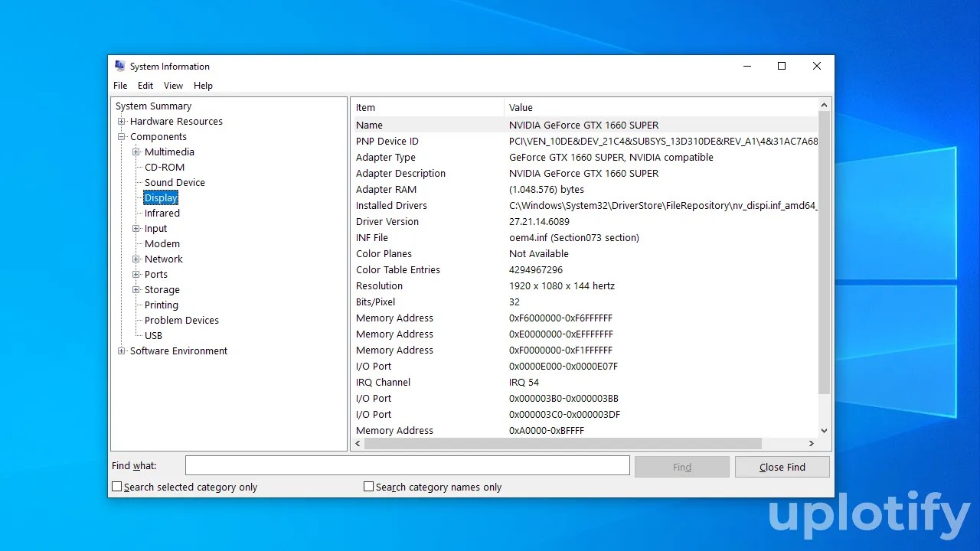The height and width of the screenshot is (551, 980).
Task: Select the Modem category
Action: click(162, 244)
